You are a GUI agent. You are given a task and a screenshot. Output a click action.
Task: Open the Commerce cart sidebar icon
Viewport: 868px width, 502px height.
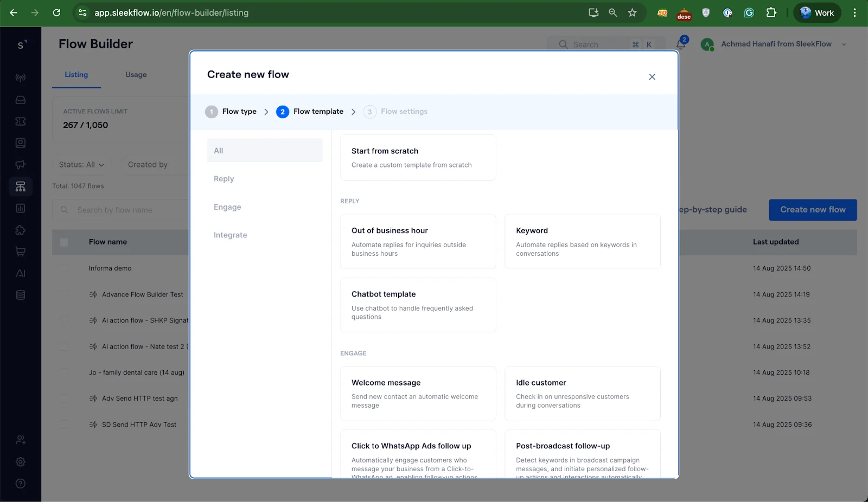click(21, 252)
